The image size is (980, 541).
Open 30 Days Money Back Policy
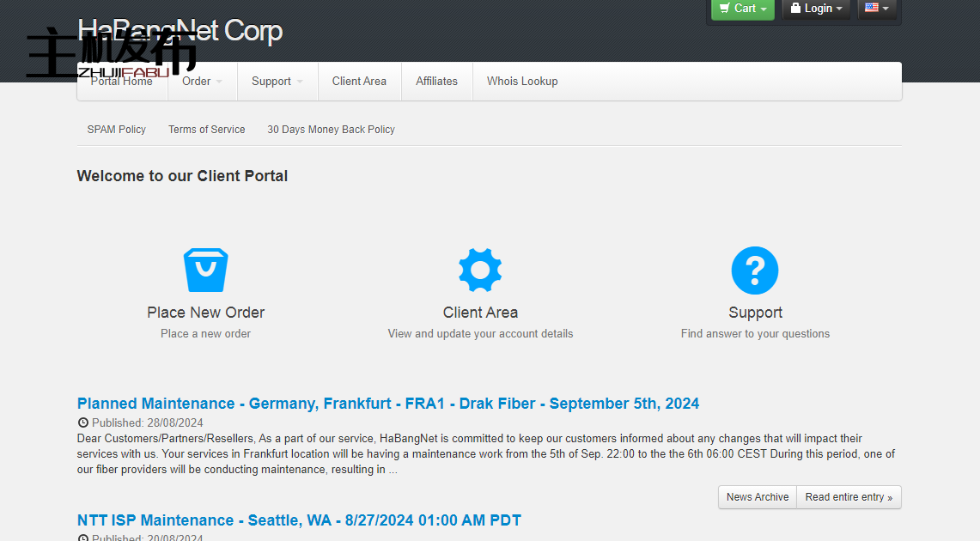click(x=331, y=130)
